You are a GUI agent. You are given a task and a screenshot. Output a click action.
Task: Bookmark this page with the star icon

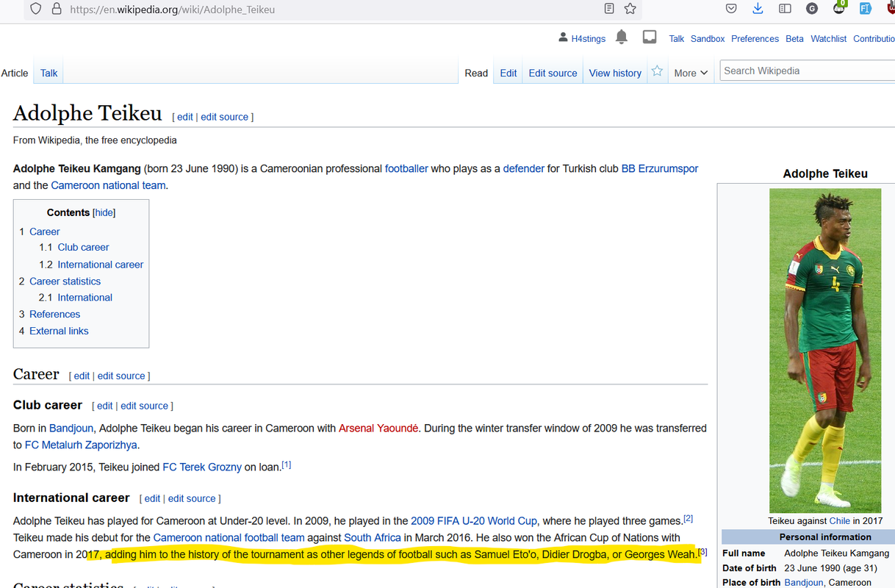click(x=630, y=9)
